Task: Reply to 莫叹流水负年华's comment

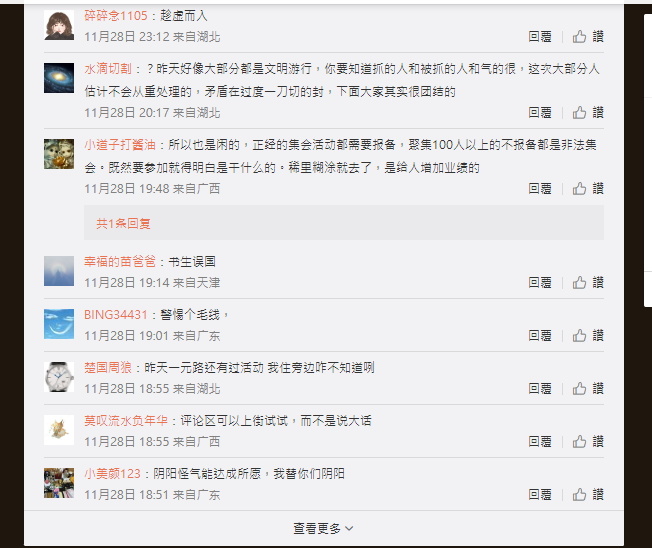Action: [x=540, y=442]
